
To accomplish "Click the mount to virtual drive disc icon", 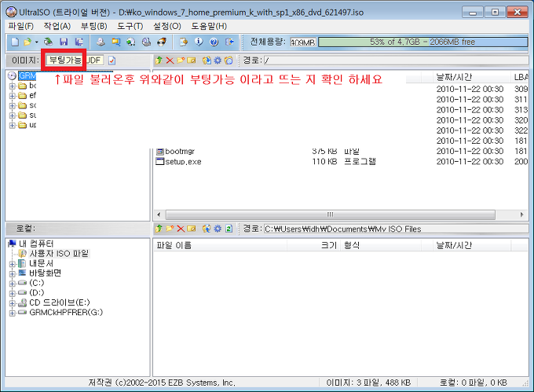I will click(x=146, y=42).
